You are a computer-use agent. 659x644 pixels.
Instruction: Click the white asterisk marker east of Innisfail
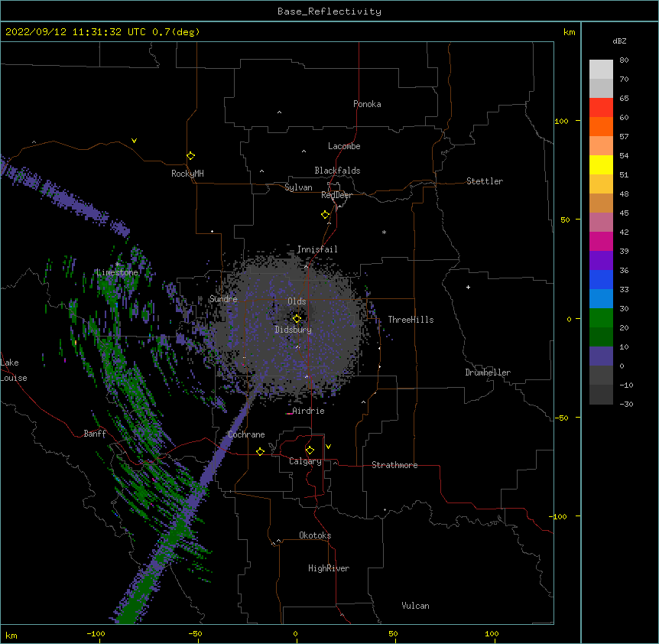point(384,232)
